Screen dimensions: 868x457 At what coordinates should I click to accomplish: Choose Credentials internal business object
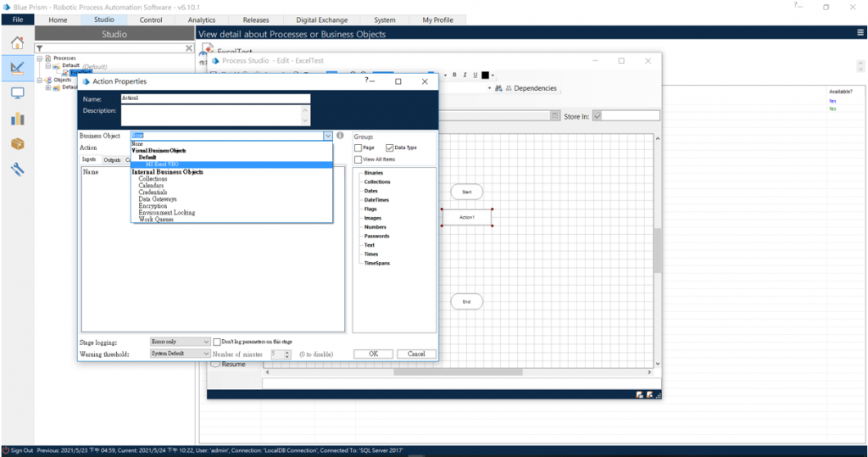153,192
